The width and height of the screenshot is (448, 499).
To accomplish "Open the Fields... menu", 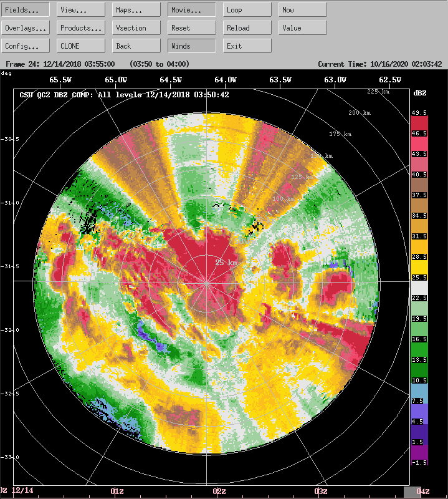I will (25, 10).
